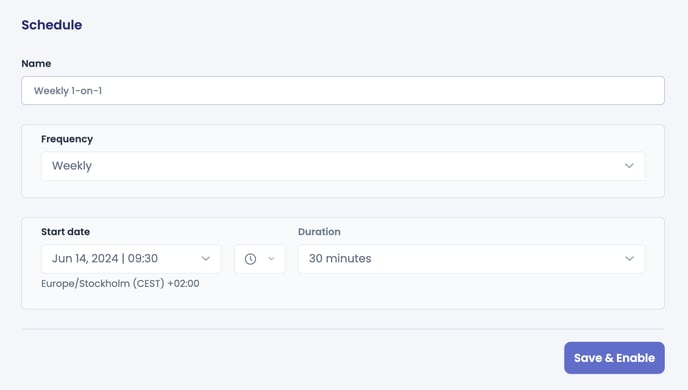The image size is (688, 390).
Task: Click the Start date label
Action: pyautogui.click(x=65, y=232)
